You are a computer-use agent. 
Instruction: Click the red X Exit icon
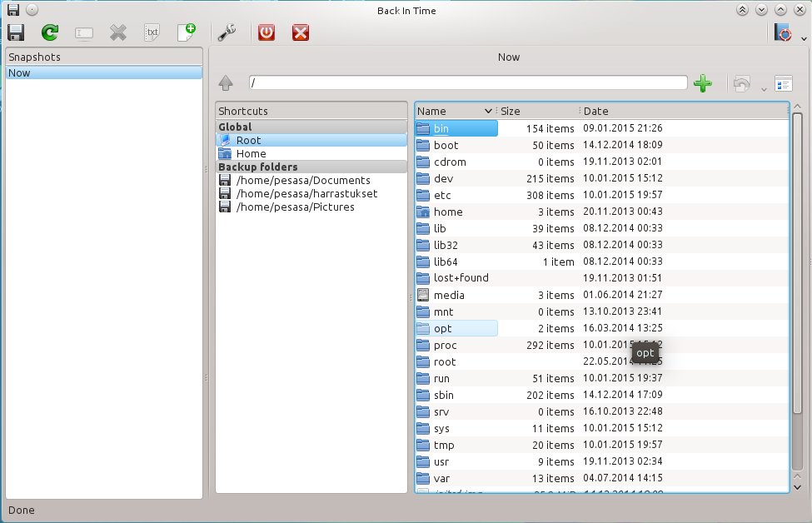(x=301, y=32)
